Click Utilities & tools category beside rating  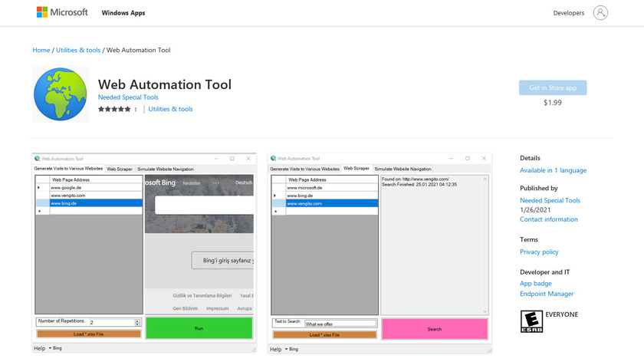170,110
